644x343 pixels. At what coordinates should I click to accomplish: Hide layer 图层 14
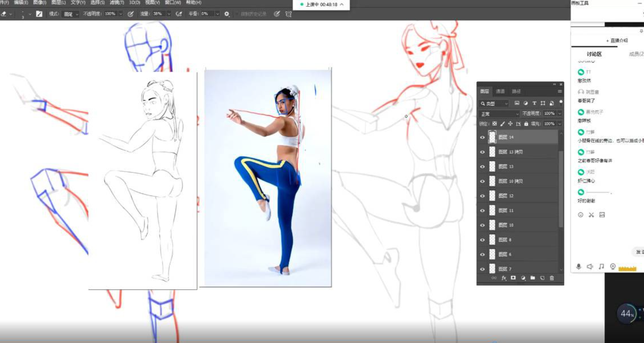[x=482, y=137]
